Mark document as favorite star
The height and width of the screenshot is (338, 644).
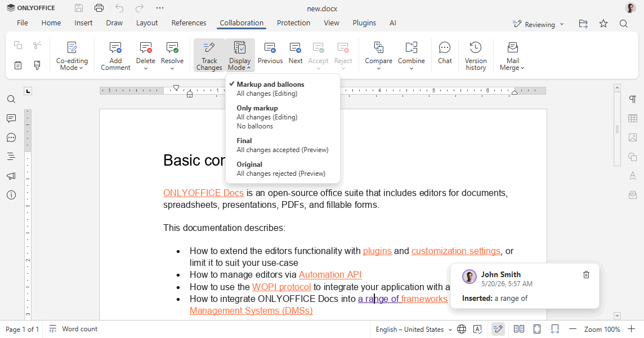[x=603, y=24]
